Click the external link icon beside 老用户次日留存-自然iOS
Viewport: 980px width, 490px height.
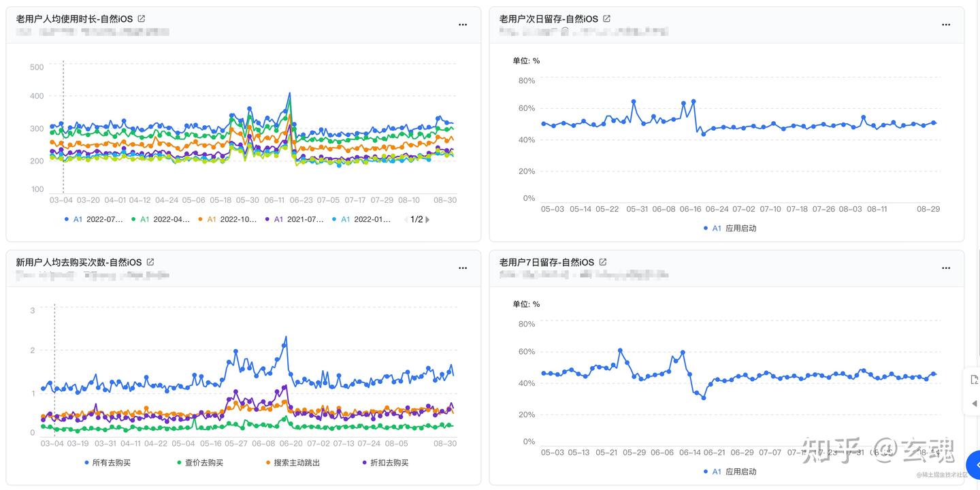click(x=606, y=18)
